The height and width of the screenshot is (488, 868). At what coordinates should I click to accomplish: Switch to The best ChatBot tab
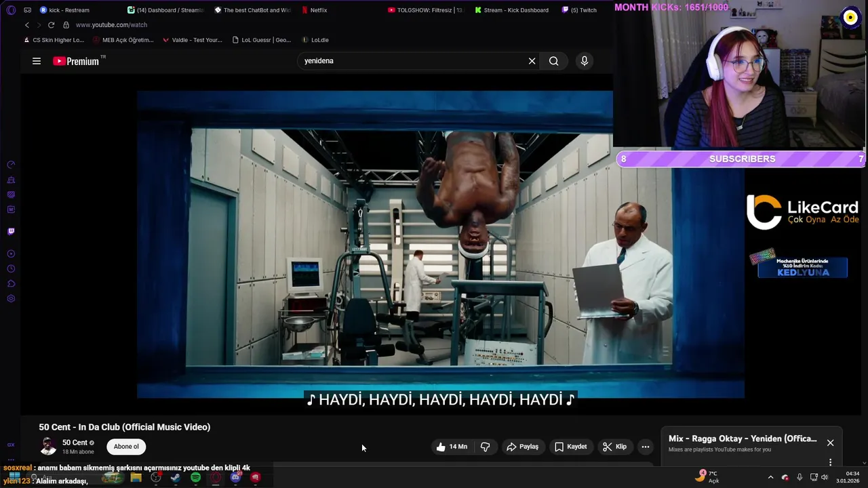coord(252,10)
